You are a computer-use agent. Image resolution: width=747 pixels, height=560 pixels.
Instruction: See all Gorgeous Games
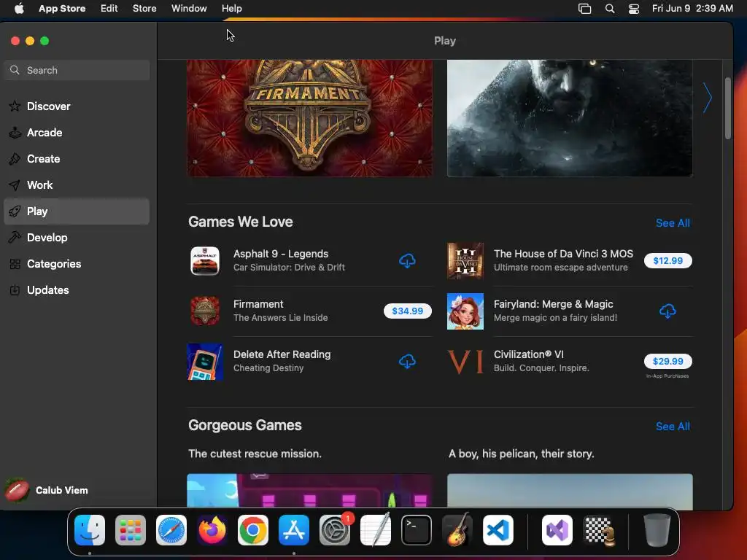point(673,426)
